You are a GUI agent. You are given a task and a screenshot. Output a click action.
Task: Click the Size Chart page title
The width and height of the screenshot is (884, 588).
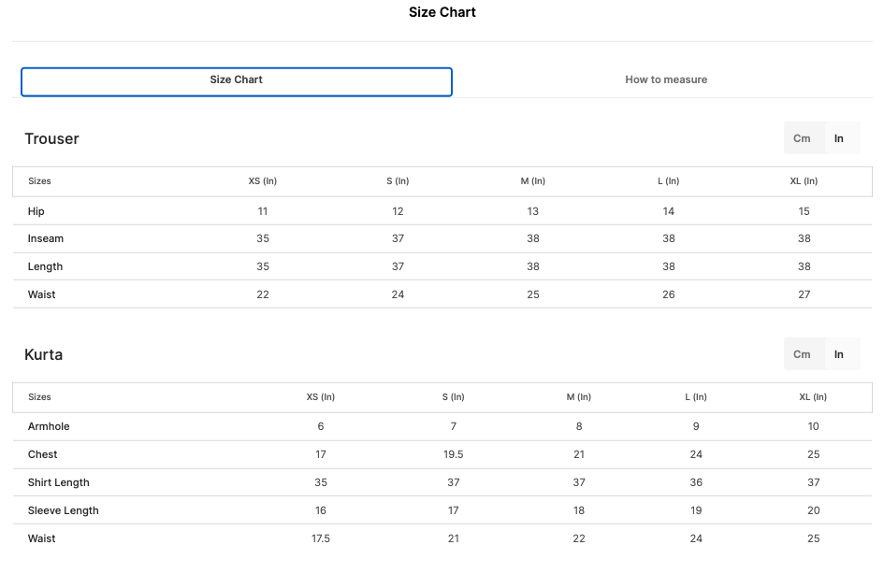(x=442, y=12)
